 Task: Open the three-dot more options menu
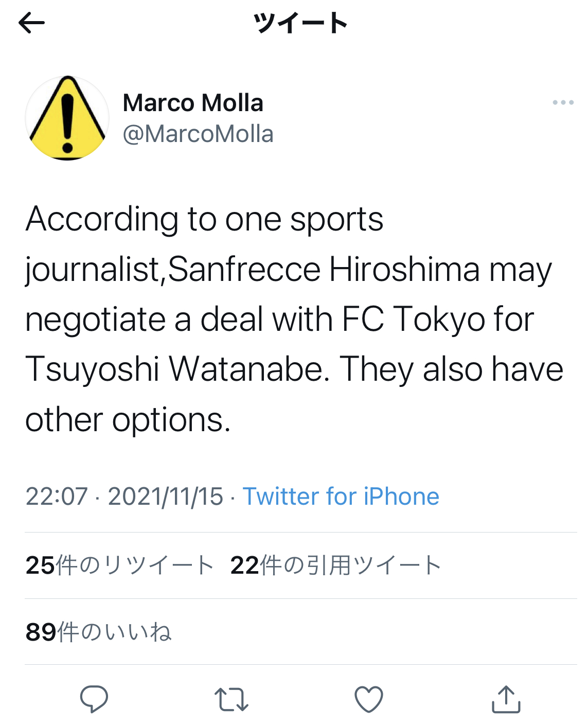pyautogui.click(x=563, y=102)
